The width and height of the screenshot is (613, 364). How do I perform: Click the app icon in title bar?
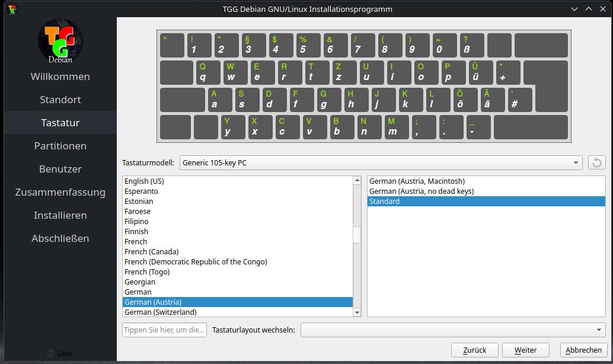point(12,9)
